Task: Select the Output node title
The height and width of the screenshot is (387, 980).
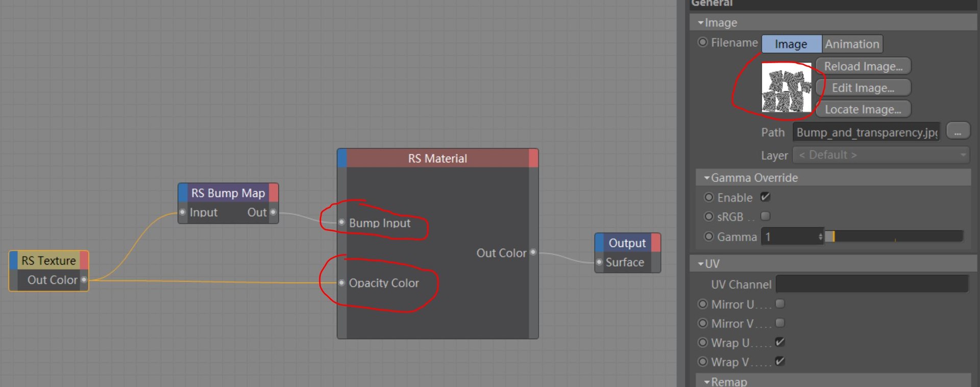Action: pos(627,243)
